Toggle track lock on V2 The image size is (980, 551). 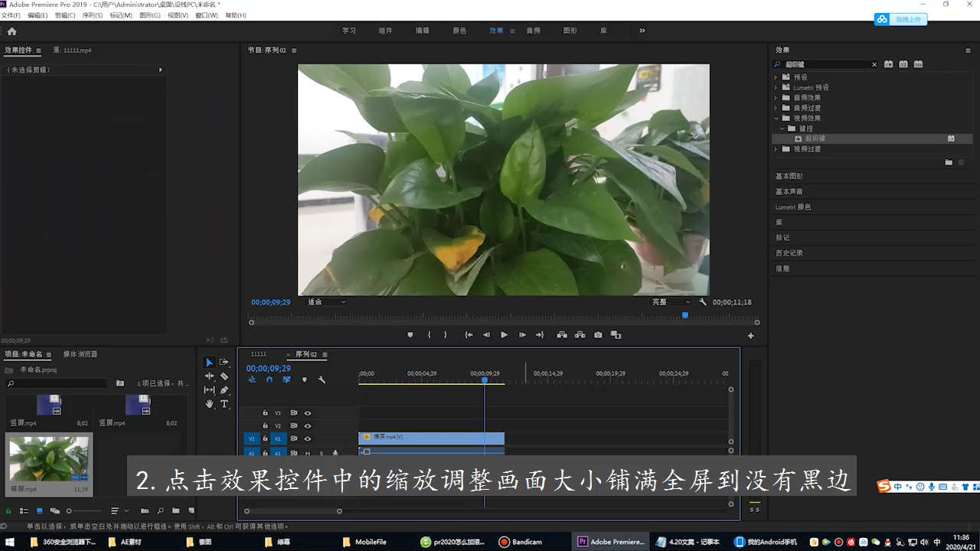click(265, 425)
